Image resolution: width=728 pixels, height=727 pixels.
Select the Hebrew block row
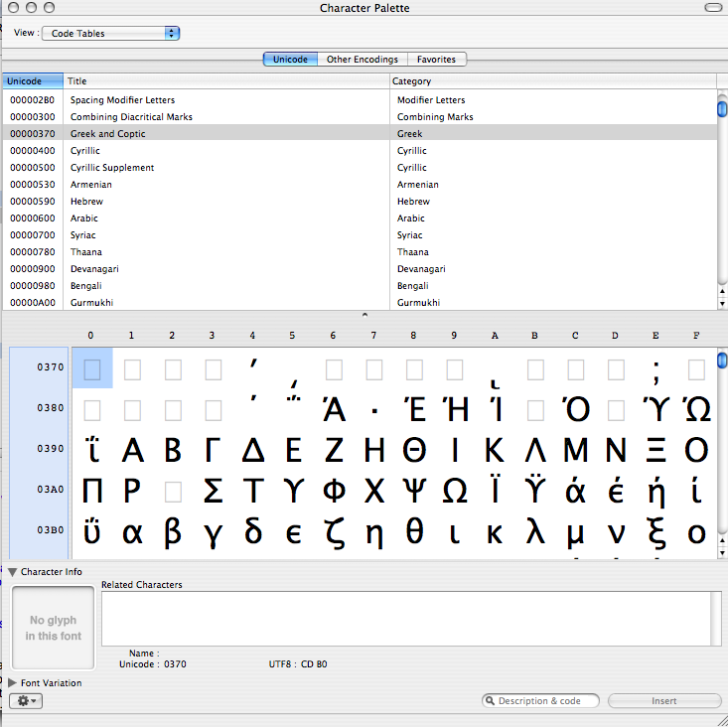tap(360, 202)
